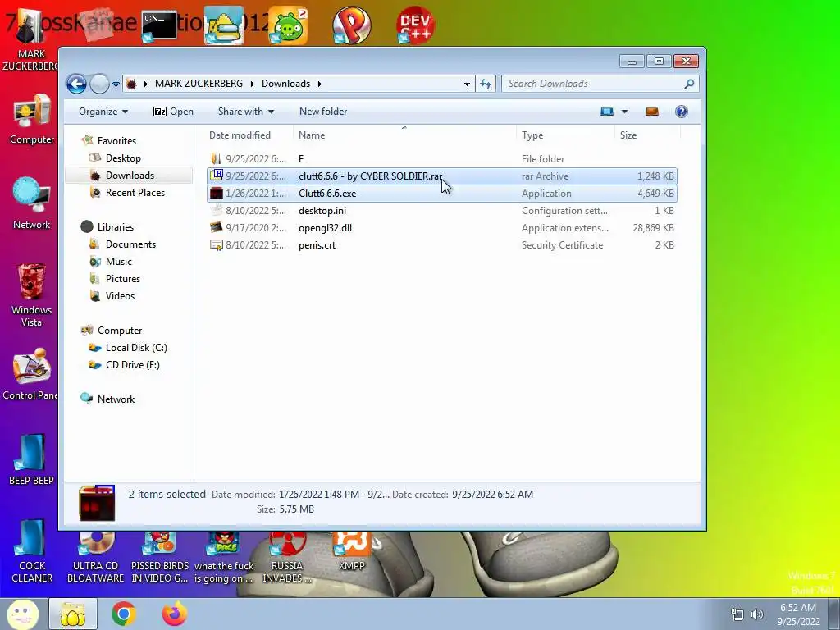Open the command prompt desktop shortcut
The width and height of the screenshot is (840, 630).
[159, 25]
